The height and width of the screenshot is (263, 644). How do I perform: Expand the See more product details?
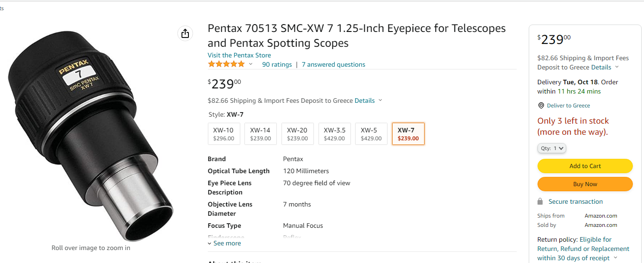224,243
